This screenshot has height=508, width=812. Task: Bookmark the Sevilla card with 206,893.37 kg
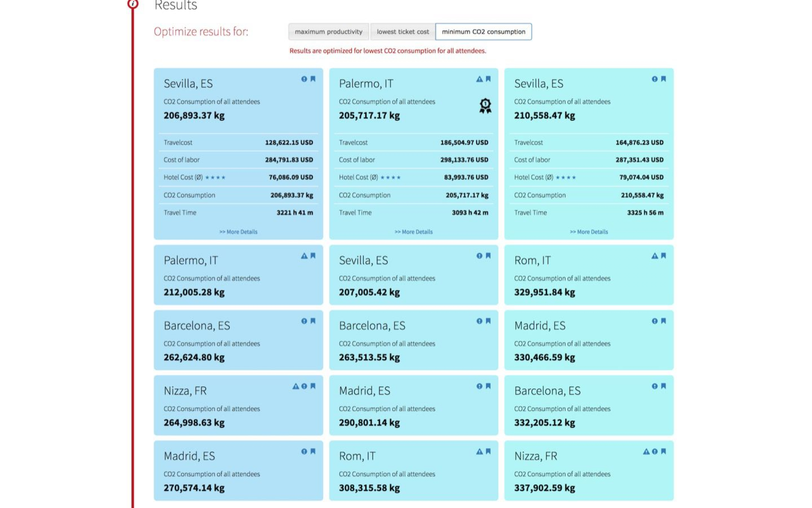[x=313, y=79]
